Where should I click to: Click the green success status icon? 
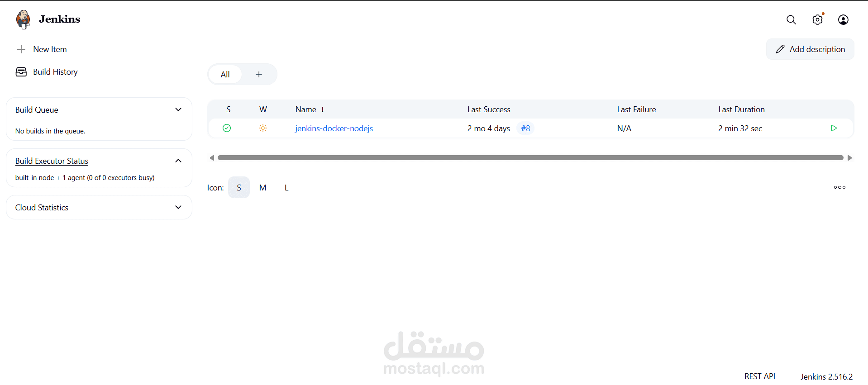[227, 128]
